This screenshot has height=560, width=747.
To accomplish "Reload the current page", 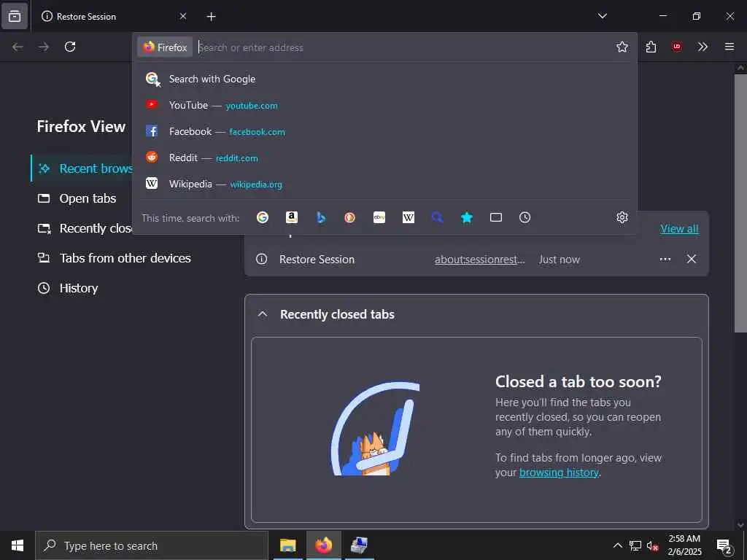I will click(x=70, y=47).
